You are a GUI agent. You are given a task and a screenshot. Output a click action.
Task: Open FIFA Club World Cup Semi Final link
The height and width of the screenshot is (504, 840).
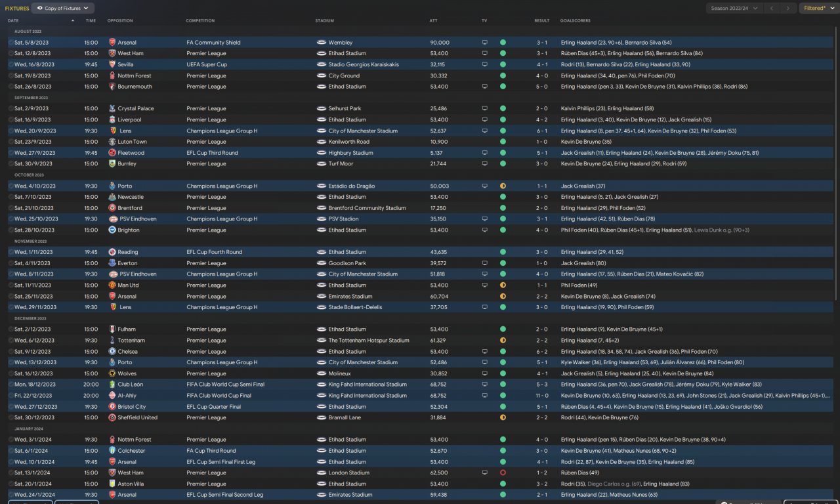pos(225,385)
